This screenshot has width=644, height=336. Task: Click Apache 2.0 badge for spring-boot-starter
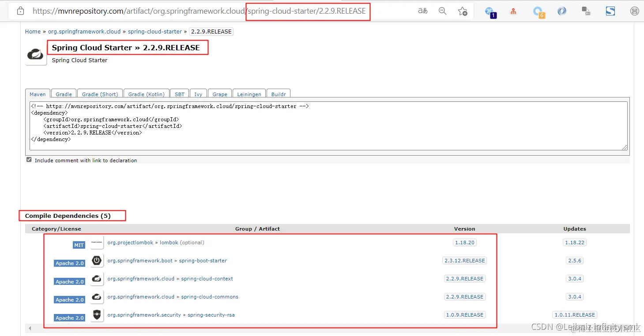(70, 263)
